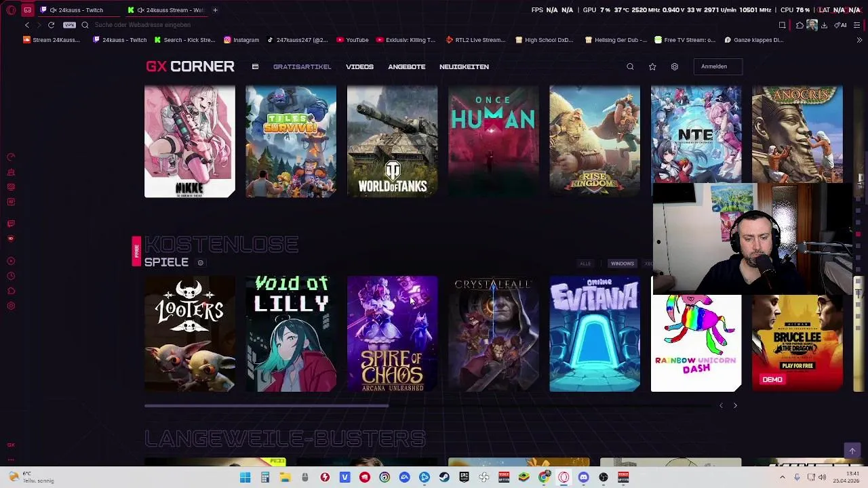Viewport: 868px width, 488px height.
Task: Reload the current page
Action: [x=51, y=25]
